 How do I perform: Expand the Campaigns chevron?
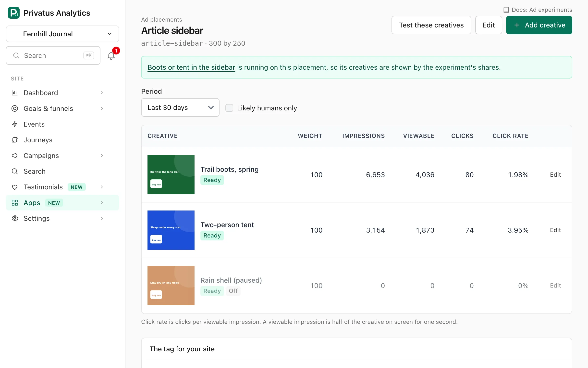click(102, 156)
